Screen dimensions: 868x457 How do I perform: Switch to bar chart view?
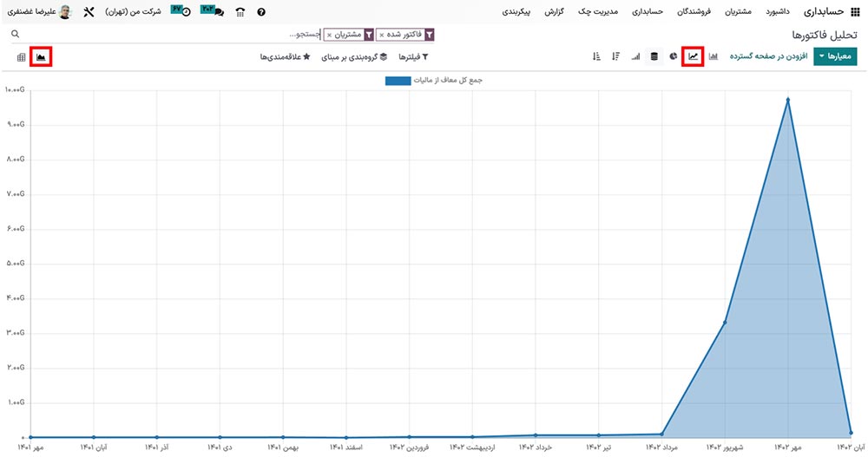coord(713,56)
